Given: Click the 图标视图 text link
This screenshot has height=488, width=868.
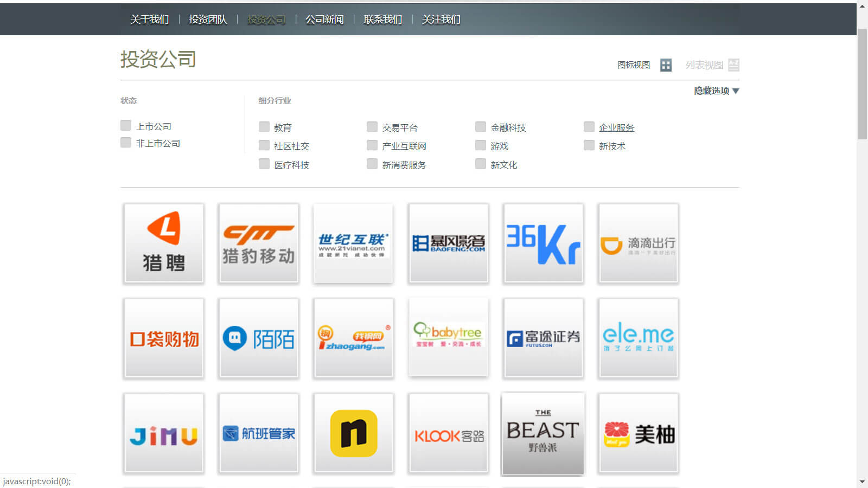Looking at the screenshot, I should coord(634,65).
